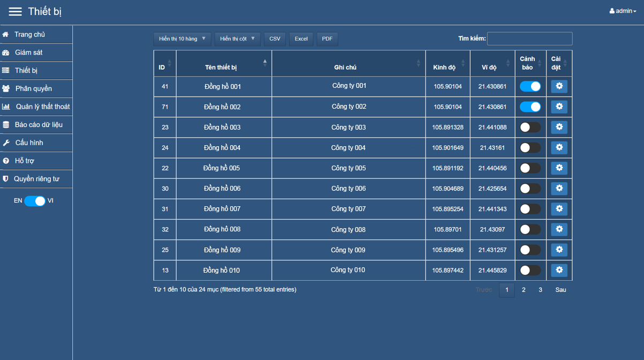Go to page 2 of the table
This screenshot has height=360, width=644.
coord(524,290)
